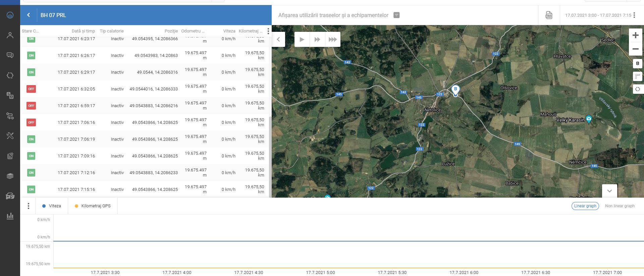Switch to Non linear graph

(x=620, y=206)
